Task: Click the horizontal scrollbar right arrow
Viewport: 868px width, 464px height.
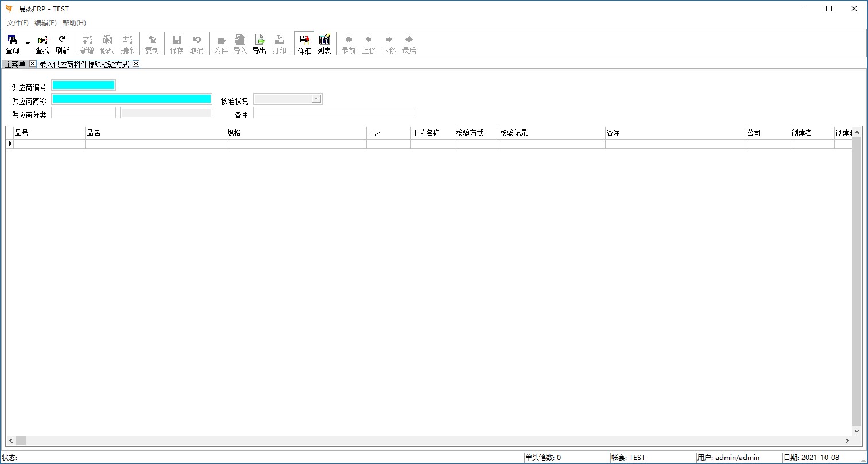Action: (x=847, y=440)
